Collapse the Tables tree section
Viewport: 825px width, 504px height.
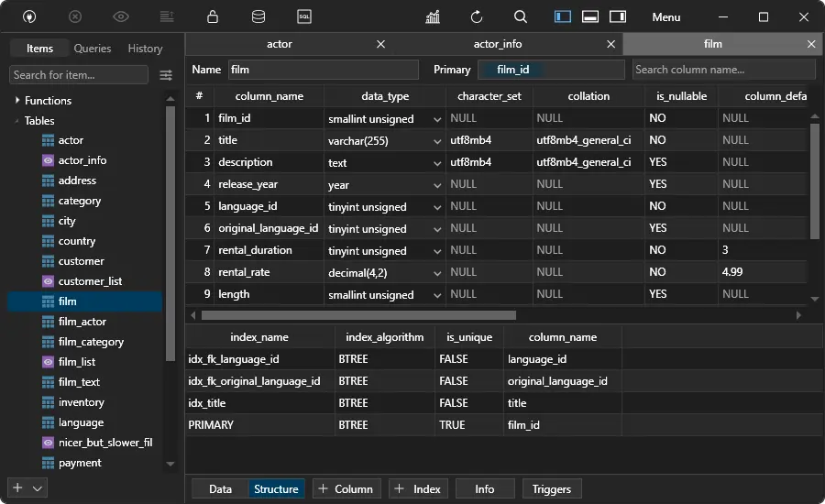[16, 121]
